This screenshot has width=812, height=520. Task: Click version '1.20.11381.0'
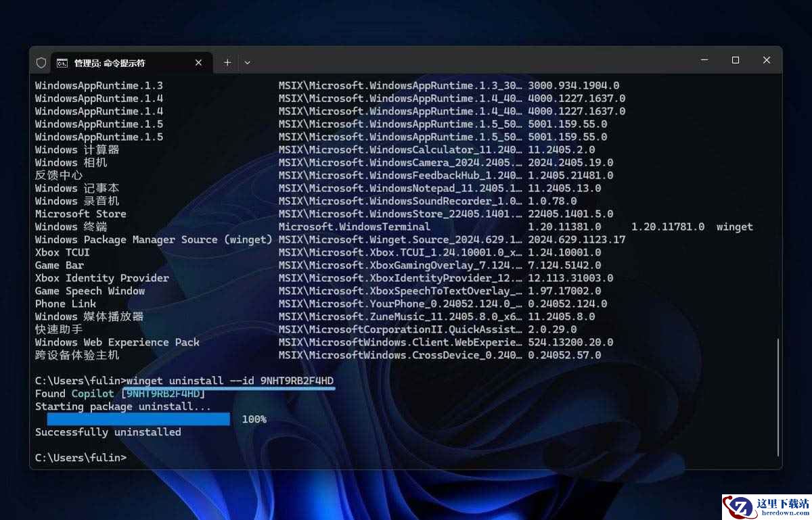564,227
